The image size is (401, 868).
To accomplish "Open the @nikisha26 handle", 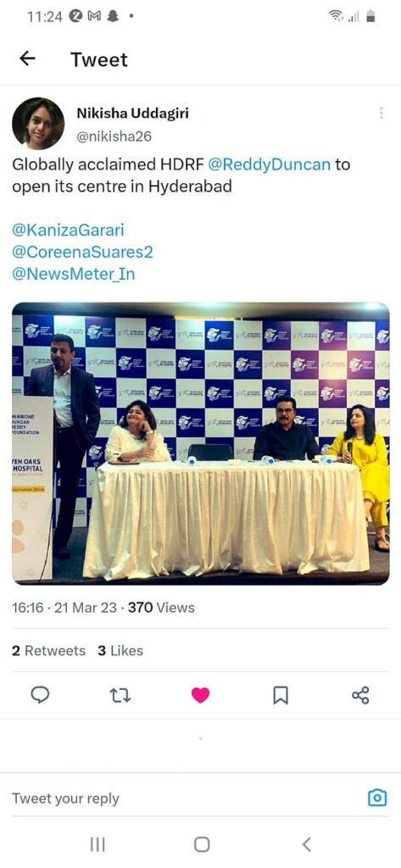I will (114, 136).
